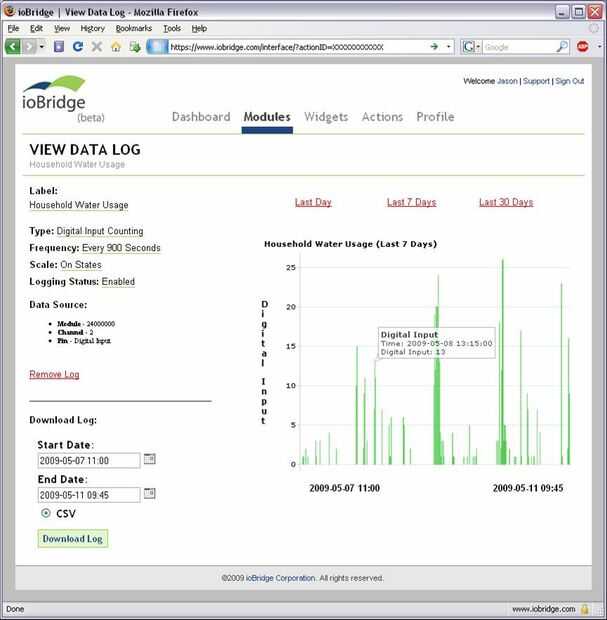Image resolution: width=607 pixels, height=620 pixels.
Task: Click the red Adblock stop icon
Action: pos(582,47)
